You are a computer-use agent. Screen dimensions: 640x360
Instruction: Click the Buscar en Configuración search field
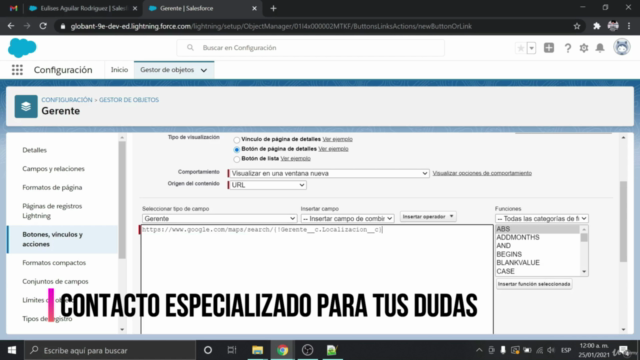pos(310,48)
